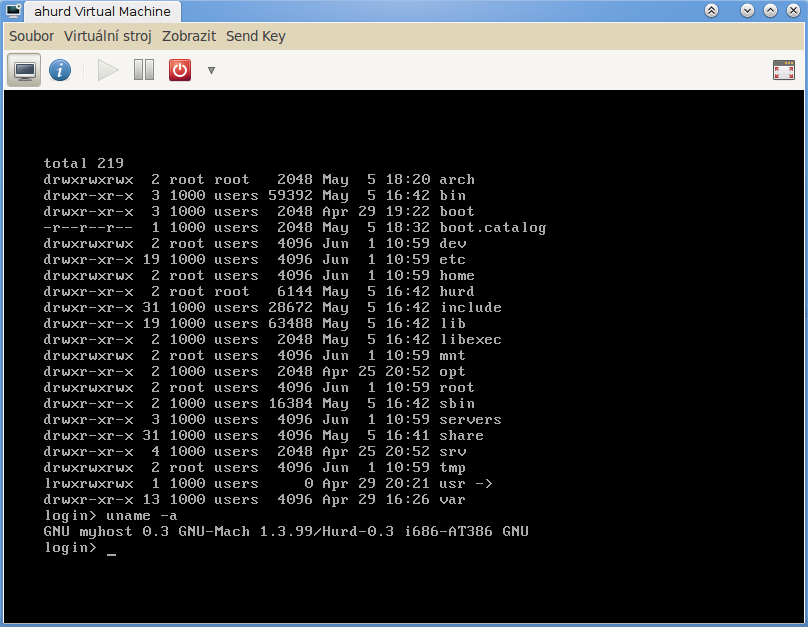The image size is (808, 627).
Task: Open the Send Key menu
Action: tap(256, 36)
